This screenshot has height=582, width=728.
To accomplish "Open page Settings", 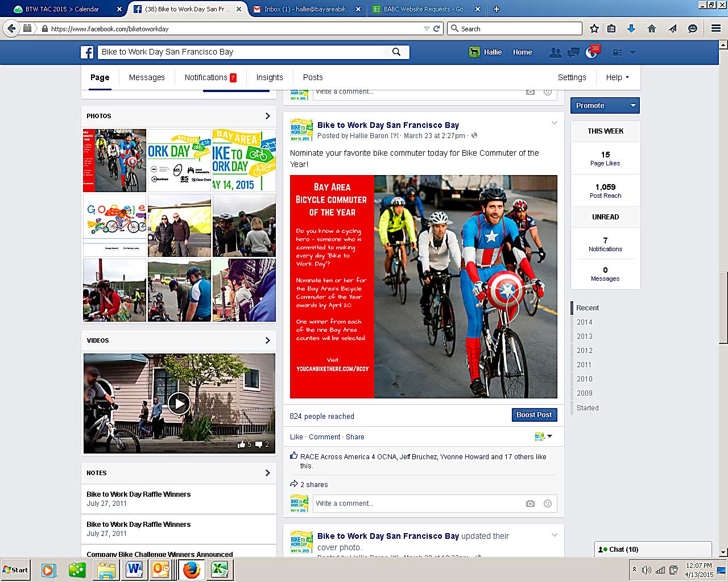I will (x=572, y=77).
